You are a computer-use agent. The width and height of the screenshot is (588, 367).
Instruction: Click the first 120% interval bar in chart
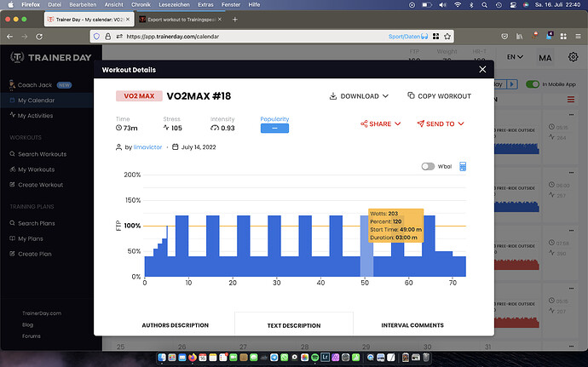tap(182, 246)
